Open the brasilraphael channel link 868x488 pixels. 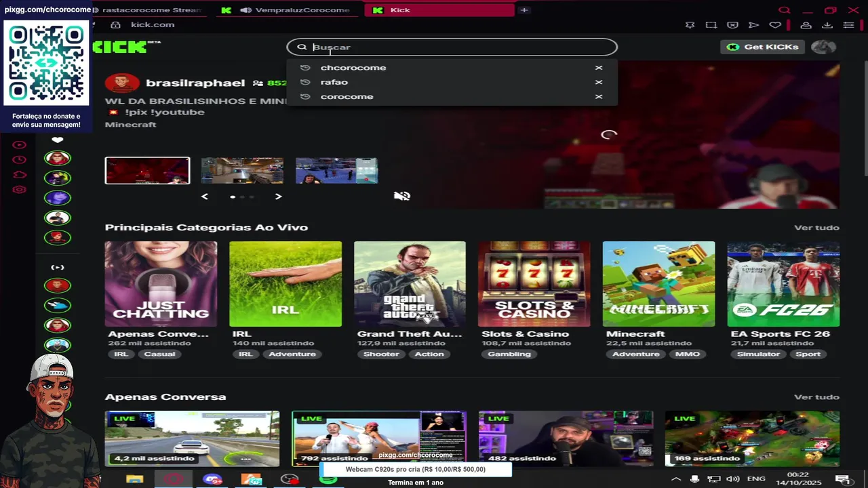[195, 83]
